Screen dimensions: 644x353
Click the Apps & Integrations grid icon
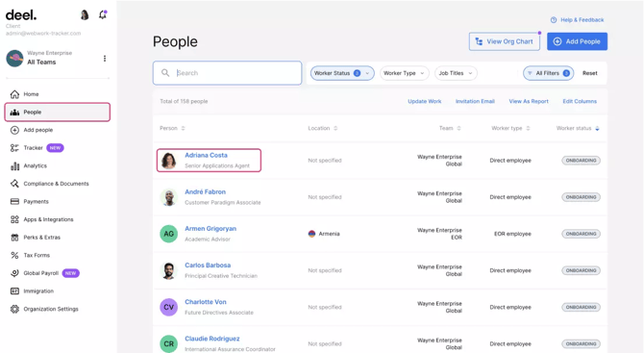click(14, 219)
